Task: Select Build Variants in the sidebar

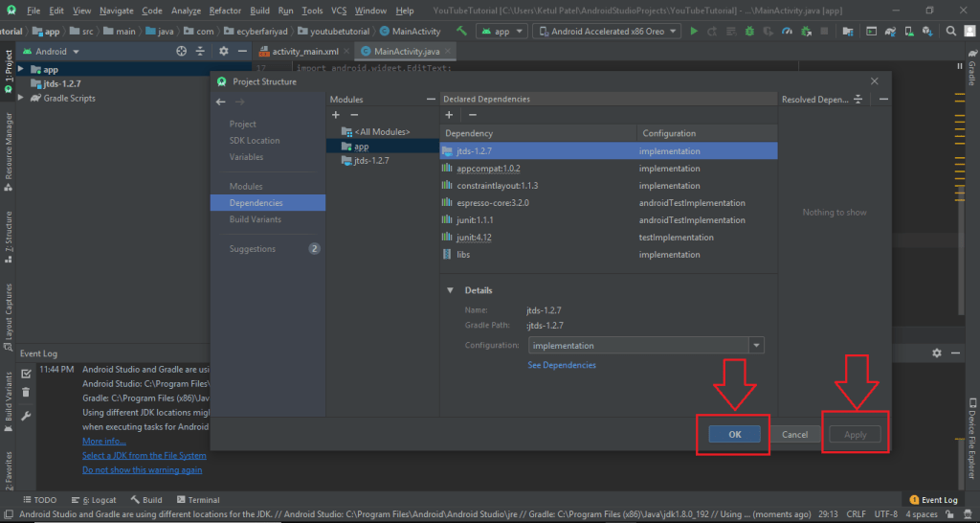Action: click(x=255, y=219)
